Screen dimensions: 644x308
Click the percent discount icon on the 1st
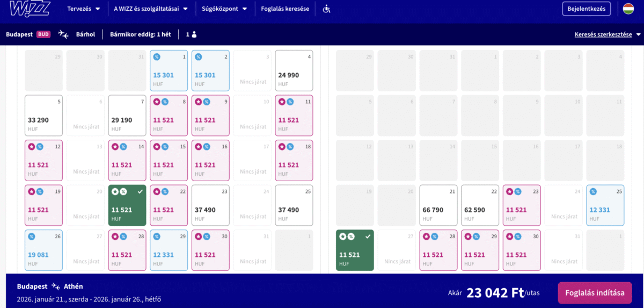(157, 56)
